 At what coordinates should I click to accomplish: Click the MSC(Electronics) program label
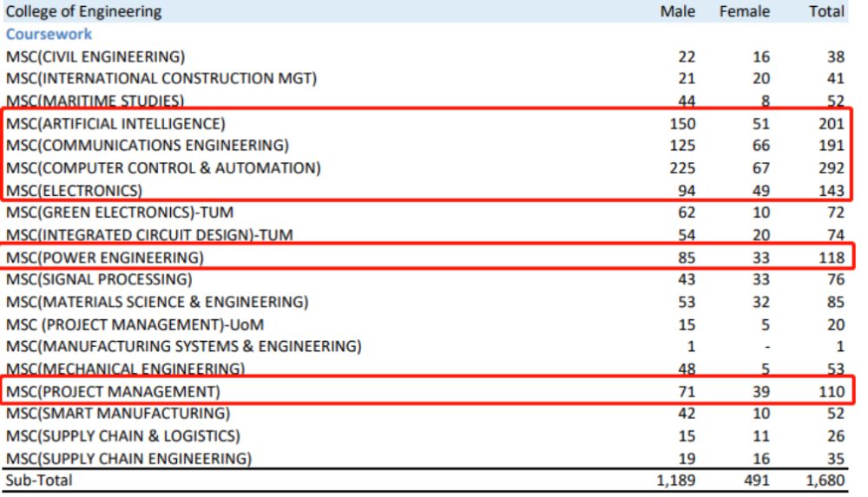tap(74, 190)
